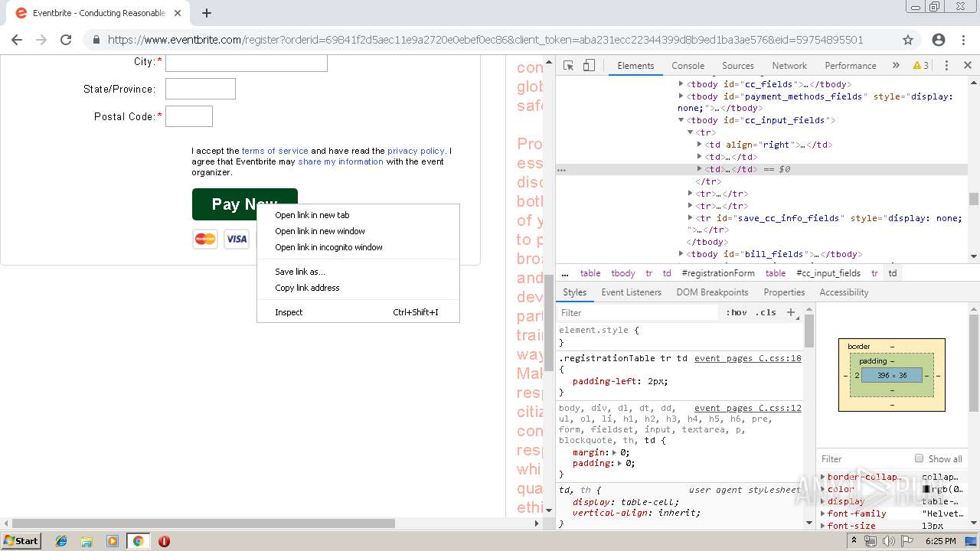Click the Styles filter box
The height and width of the screenshot is (551, 980).
[x=639, y=312]
